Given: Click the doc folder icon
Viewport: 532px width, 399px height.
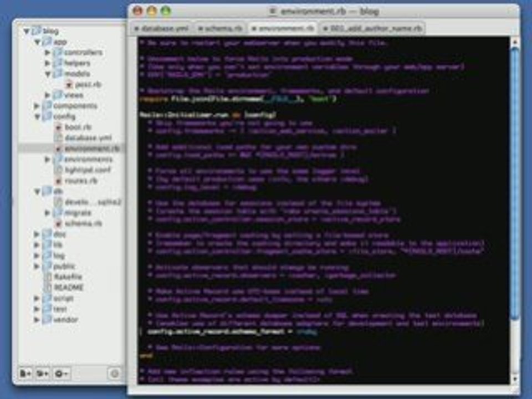Looking at the screenshot, I should 47,234.
